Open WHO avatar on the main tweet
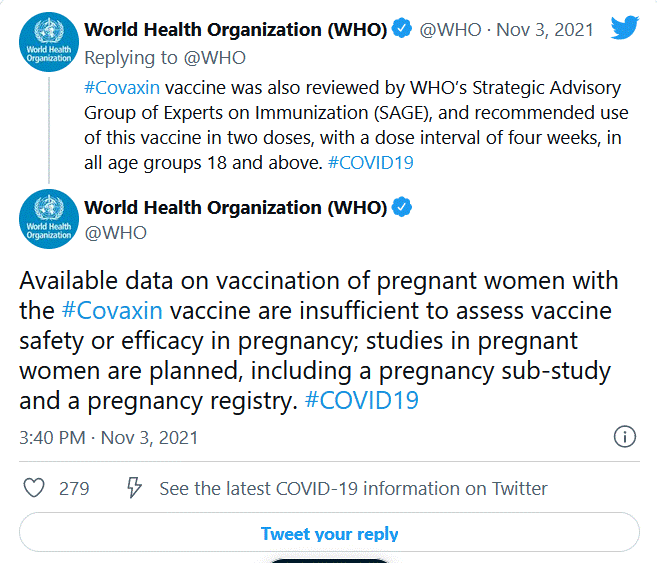This screenshot has width=657, height=563. coord(48,219)
